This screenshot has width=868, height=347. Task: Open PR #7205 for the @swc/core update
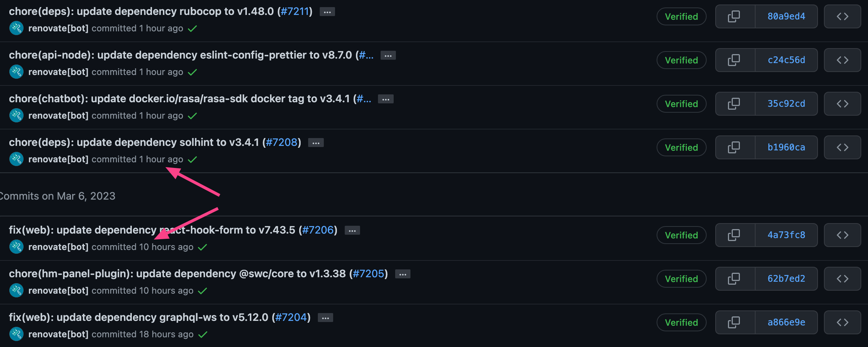368,273
